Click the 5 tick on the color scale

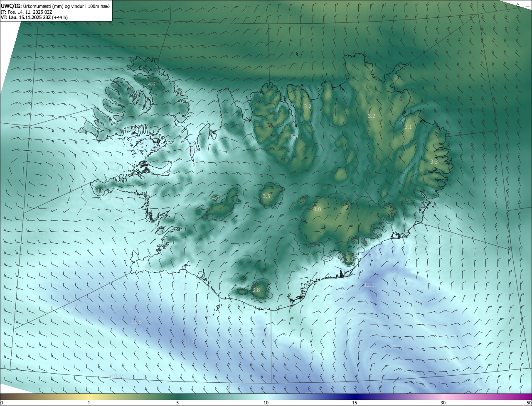coord(177,403)
